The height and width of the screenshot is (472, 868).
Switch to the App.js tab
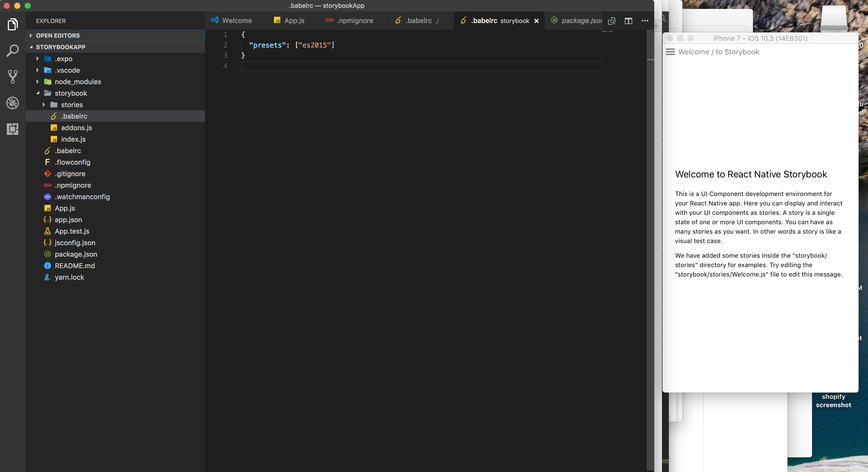(x=294, y=21)
